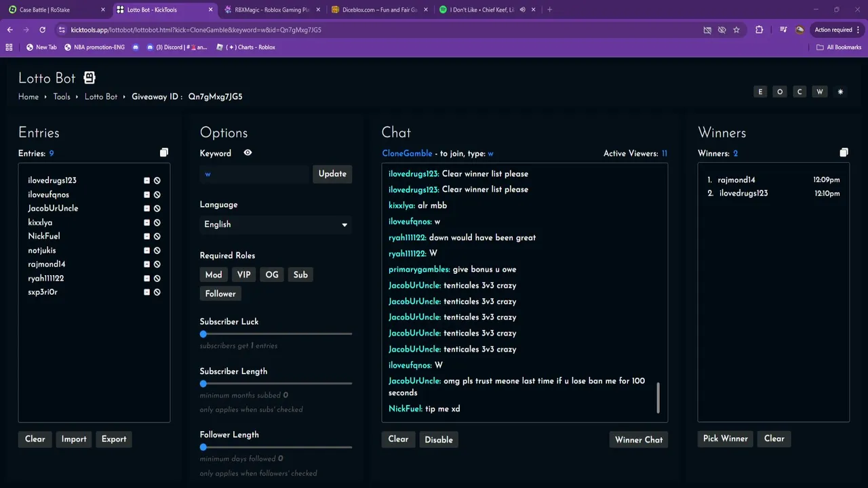Click the sun theme icon in the header
Viewport: 868px width, 488px height.
click(840, 91)
